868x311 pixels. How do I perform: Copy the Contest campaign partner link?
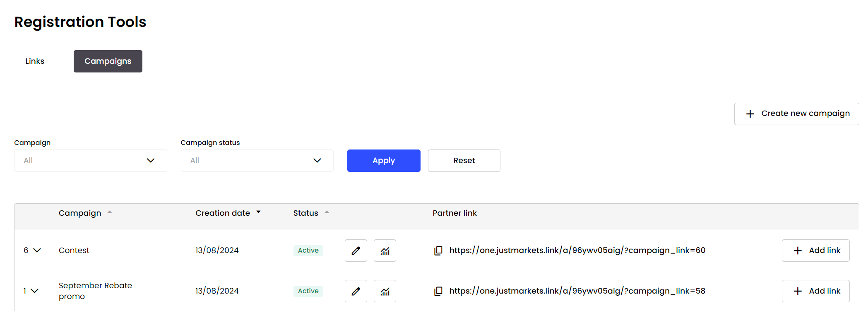point(438,251)
